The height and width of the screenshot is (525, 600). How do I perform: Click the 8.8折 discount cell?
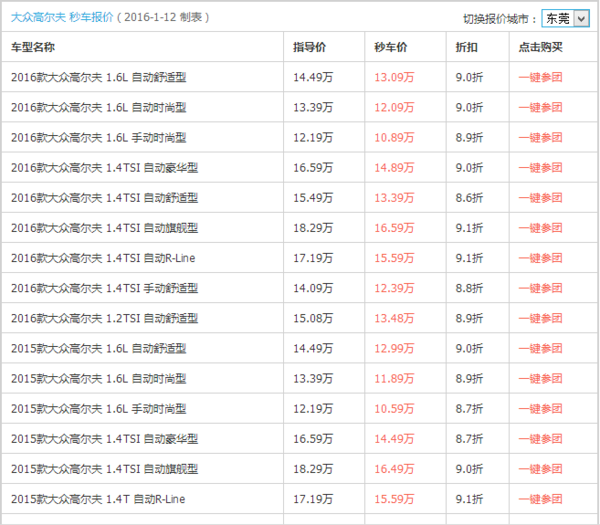(x=469, y=288)
